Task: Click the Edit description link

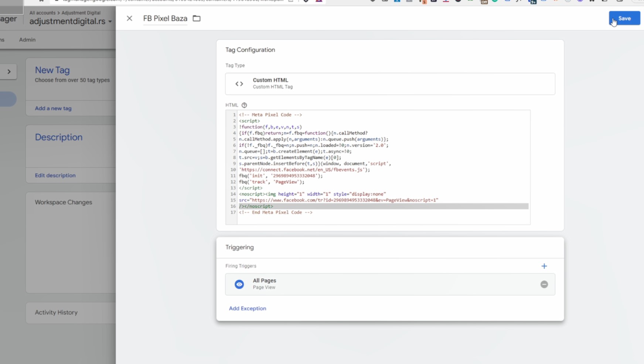Action: (x=55, y=176)
